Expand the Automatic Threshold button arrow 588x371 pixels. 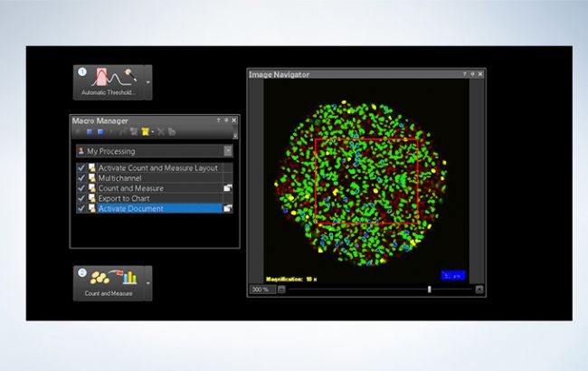tap(147, 82)
